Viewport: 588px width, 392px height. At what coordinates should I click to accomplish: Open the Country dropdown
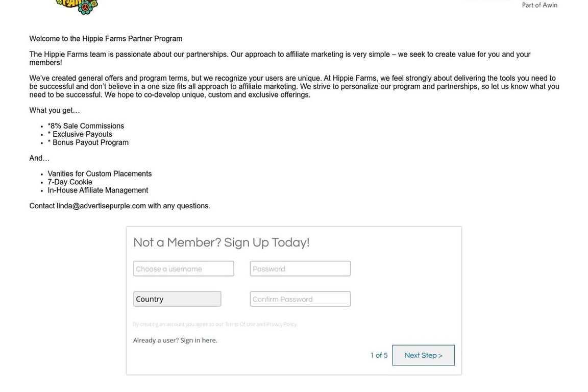pyautogui.click(x=177, y=299)
